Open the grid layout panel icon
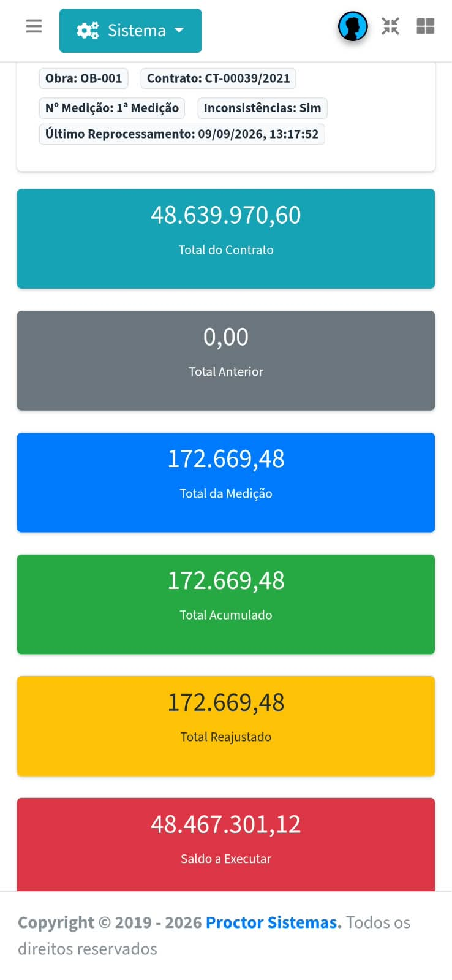Viewport: 452px width, 980px height. (425, 26)
